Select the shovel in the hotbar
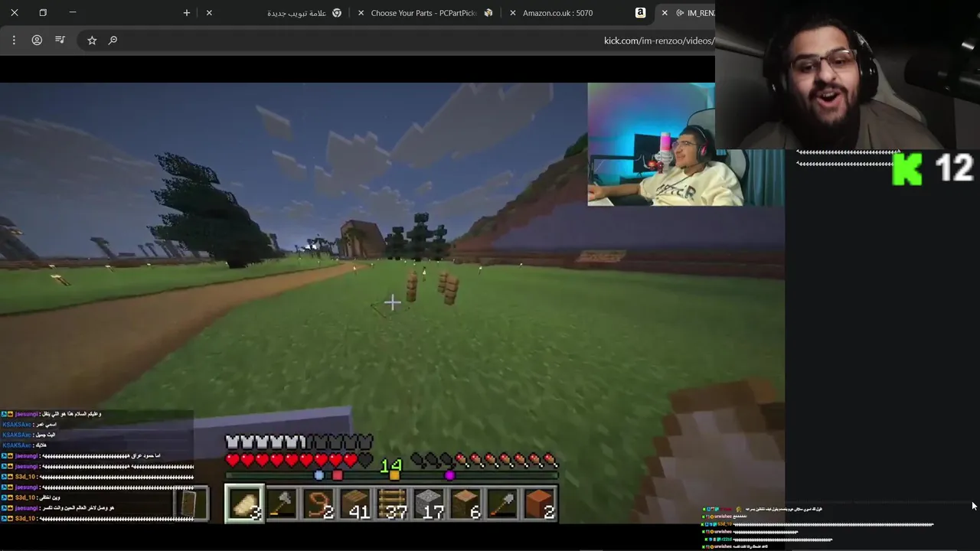This screenshot has width=980, height=551. [502, 505]
